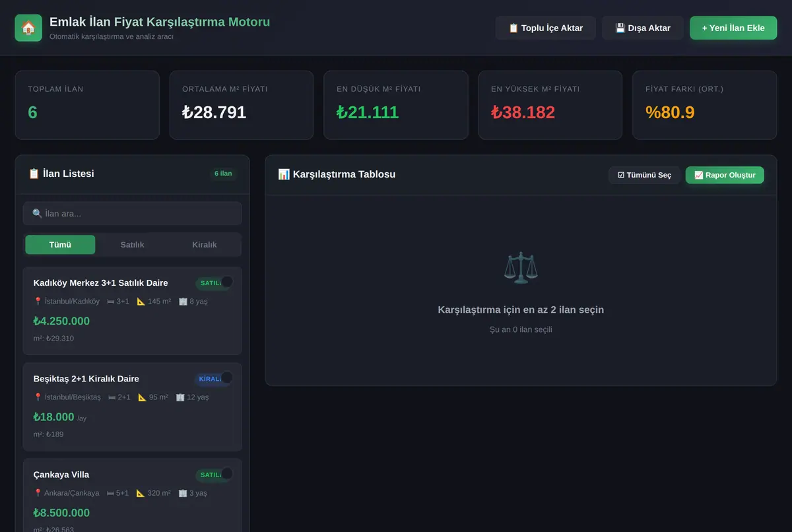Open the Beşiktaş 2+1 Kiralık Daire title
792x532 pixels.
[x=86, y=379]
